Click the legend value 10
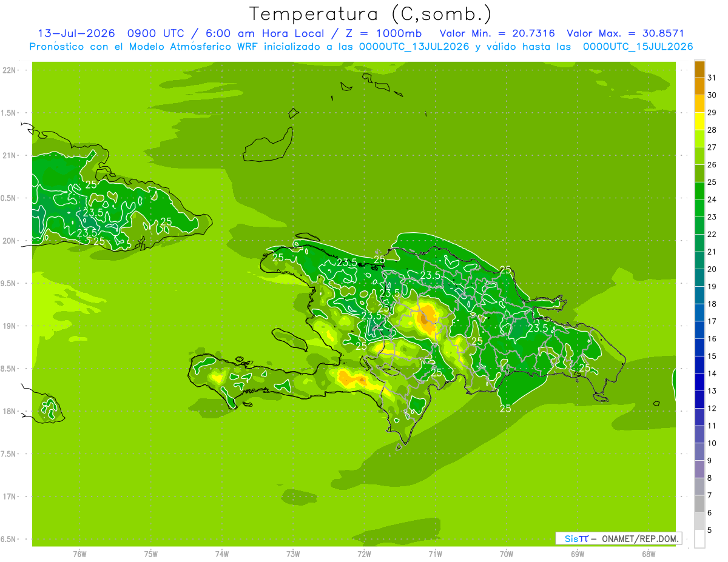Viewport: 728px width, 562px height. point(712,443)
